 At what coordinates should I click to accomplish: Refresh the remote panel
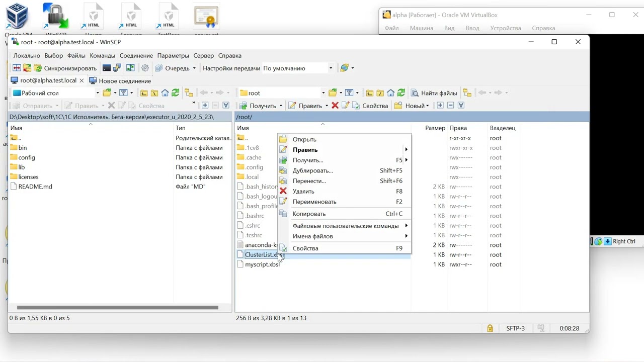[401, 93]
